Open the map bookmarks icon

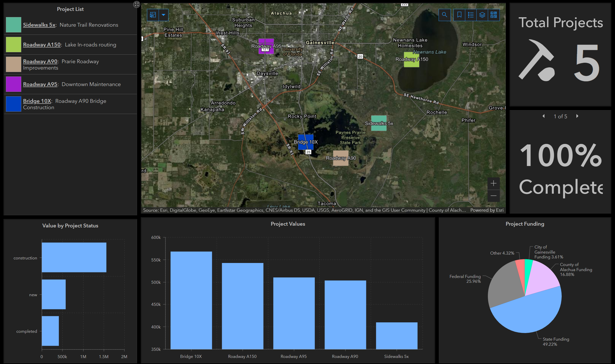coord(459,15)
